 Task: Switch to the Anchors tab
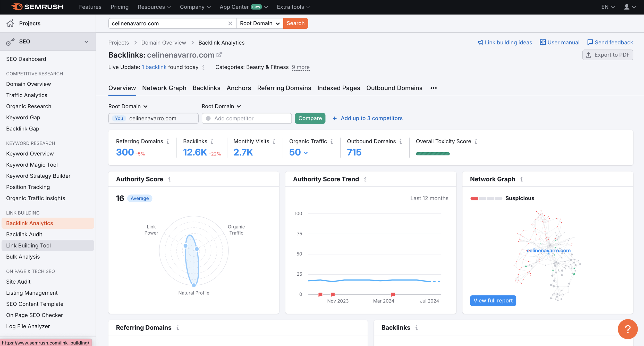pos(239,88)
